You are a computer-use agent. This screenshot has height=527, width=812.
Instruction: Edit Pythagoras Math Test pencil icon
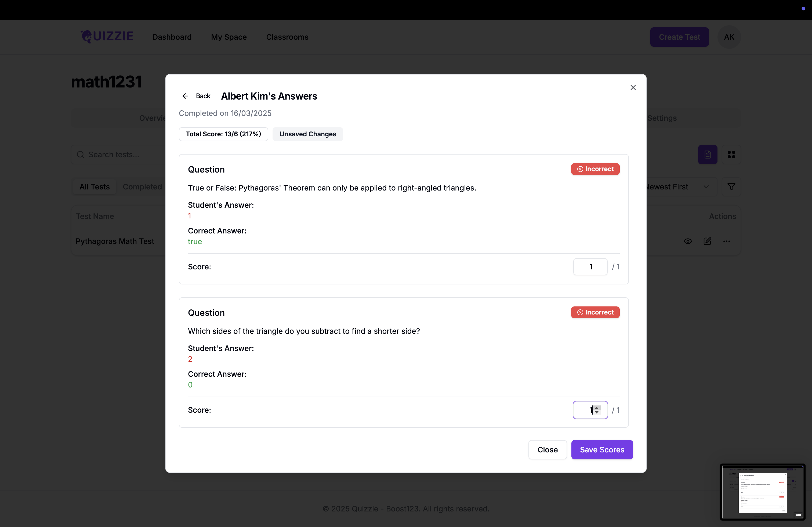[x=707, y=241]
